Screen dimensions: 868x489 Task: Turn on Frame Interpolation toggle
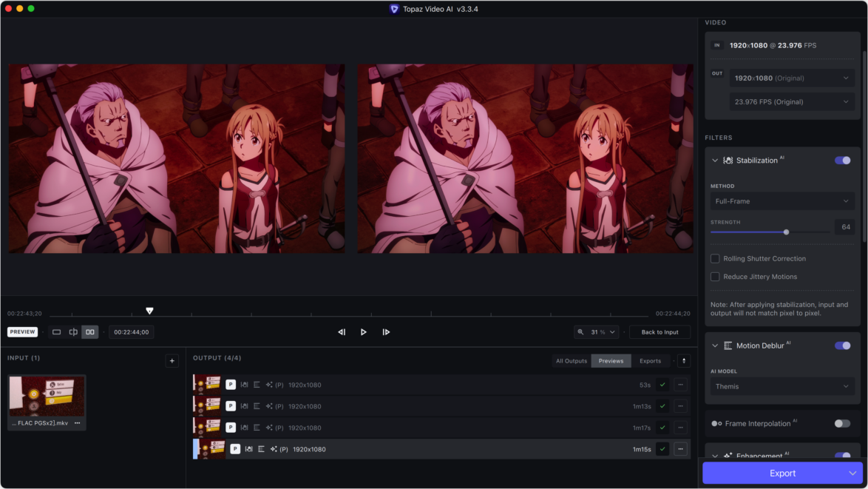point(842,424)
